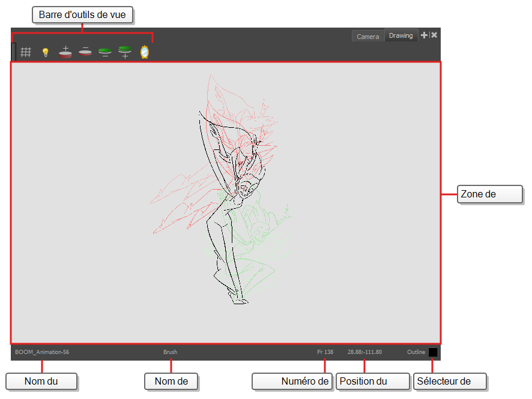Click the mirror view icon
This screenshot has height=399, width=532.
tap(145, 52)
